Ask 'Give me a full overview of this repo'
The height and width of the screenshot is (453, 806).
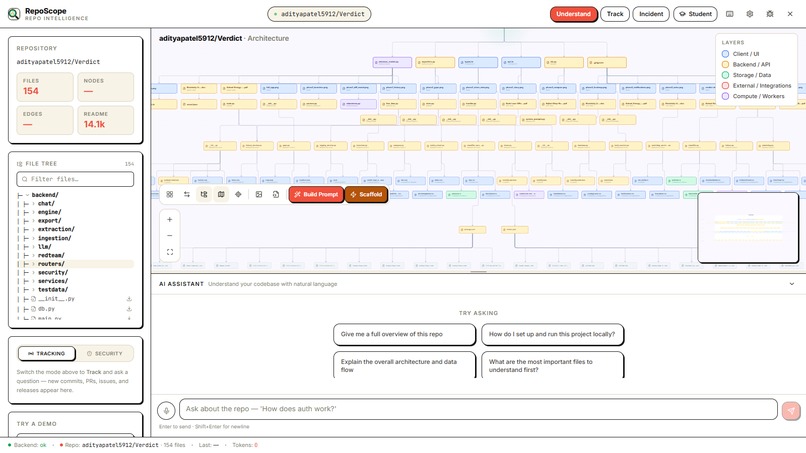404,334
